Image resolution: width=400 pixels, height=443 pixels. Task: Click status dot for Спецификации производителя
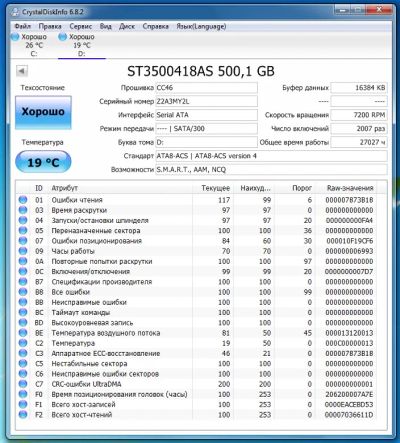(23, 282)
